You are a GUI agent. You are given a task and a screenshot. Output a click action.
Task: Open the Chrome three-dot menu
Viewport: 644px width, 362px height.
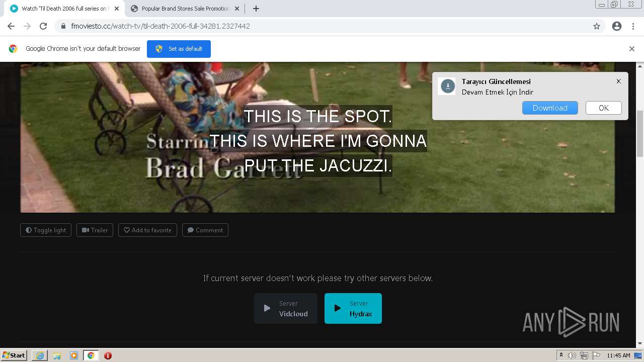pyautogui.click(x=633, y=26)
